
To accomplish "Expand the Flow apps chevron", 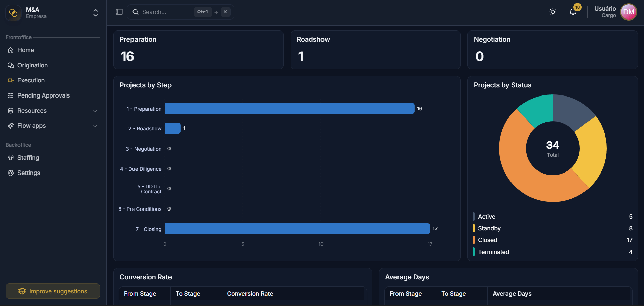I will pos(95,126).
